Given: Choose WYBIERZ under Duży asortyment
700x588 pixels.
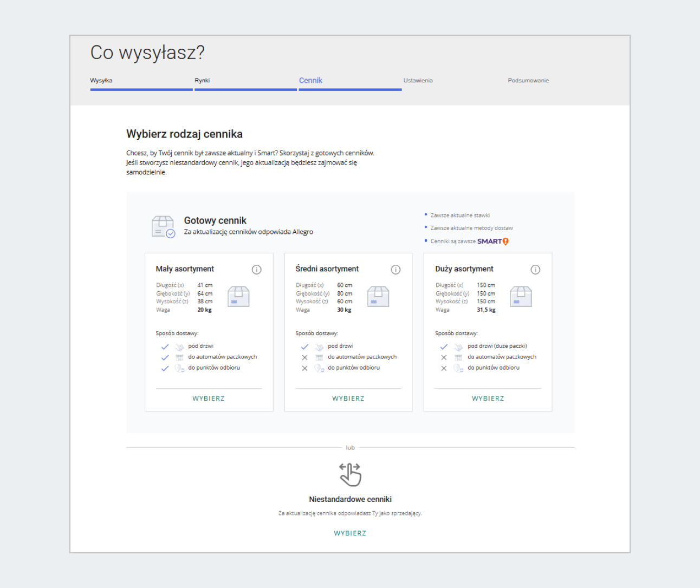Looking at the screenshot, I should click(488, 398).
